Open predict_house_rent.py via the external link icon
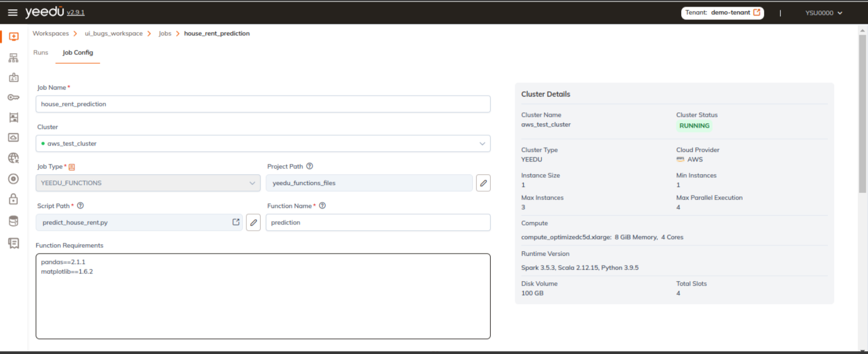868x354 pixels. [236, 222]
